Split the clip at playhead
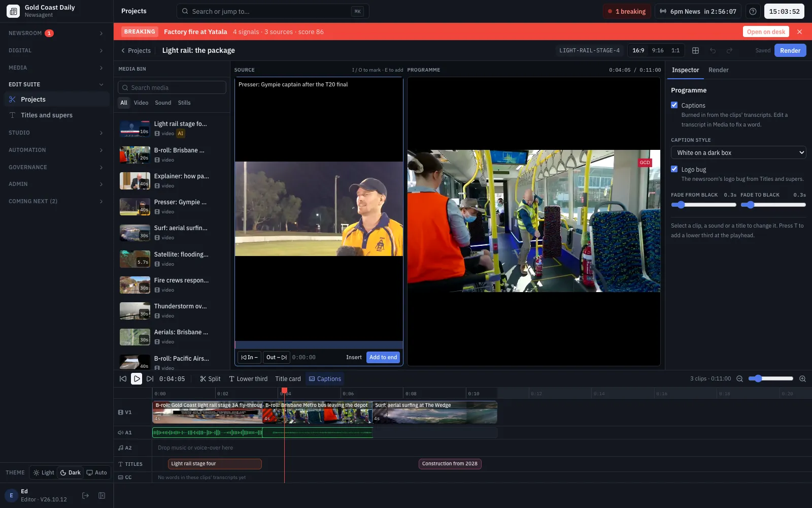The width and height of the screenshot is (812, 508). coord(210,379)
